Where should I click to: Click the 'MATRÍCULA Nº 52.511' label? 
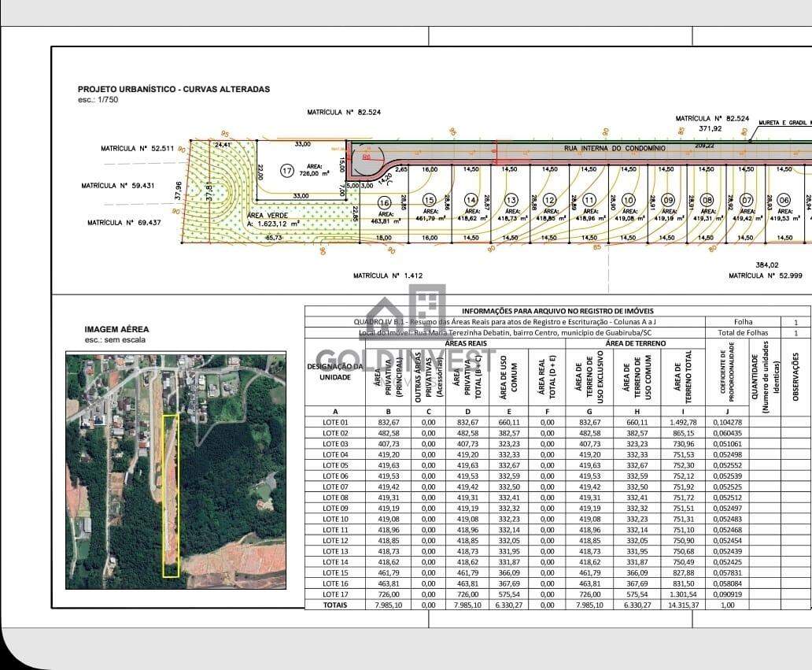(x=137, y=149)
